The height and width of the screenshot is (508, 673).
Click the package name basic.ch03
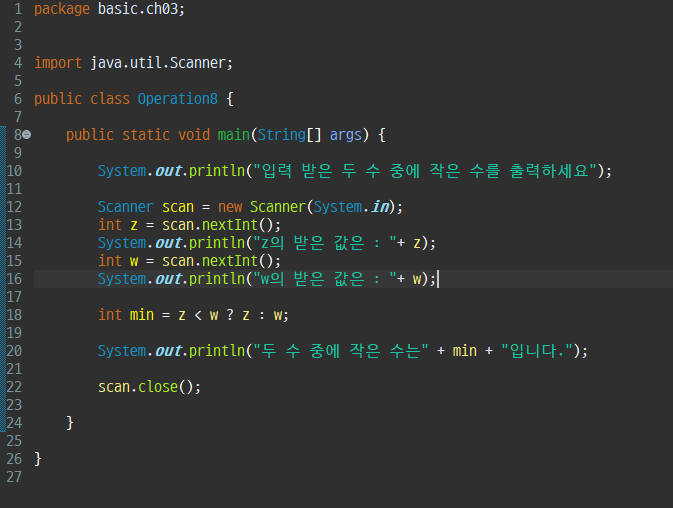(138, 9)
